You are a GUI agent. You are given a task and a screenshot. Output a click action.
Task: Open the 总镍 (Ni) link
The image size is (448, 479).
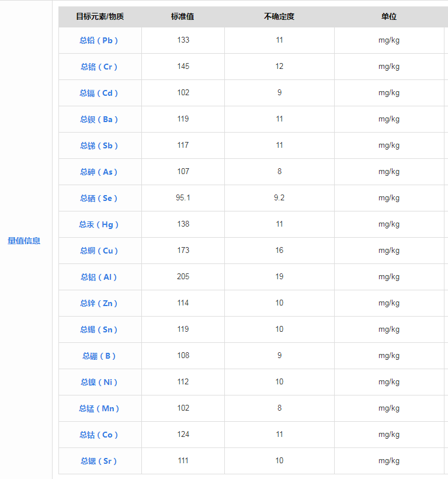[99, 382]
